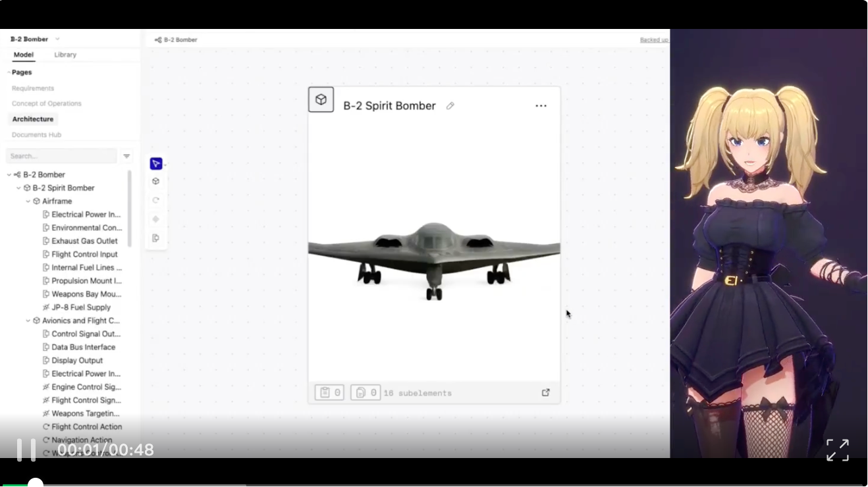The image size is (868, 487).
Task: Select Control Signal Out... tree item
Action: [x=81, y=334]
